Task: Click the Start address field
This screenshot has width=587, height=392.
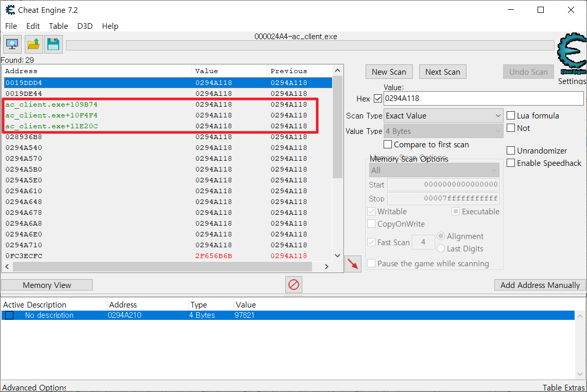Action: click(x=443, y=184)
